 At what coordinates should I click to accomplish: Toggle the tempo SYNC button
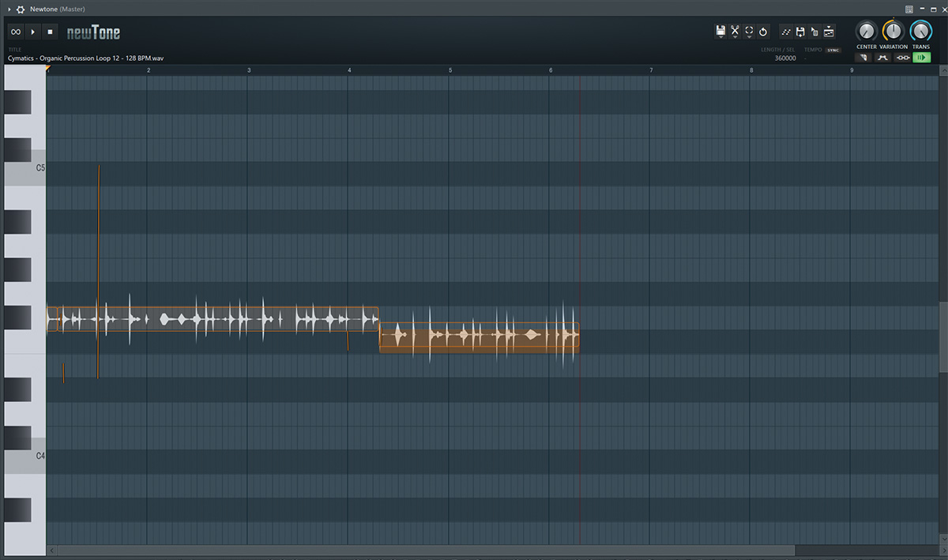[833, 50]
